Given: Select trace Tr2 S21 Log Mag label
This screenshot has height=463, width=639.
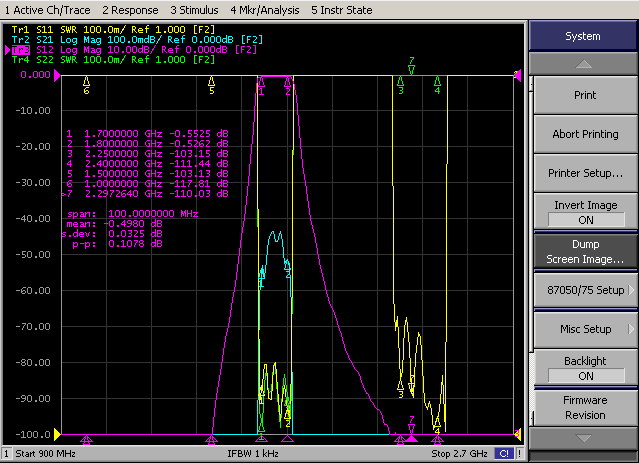Looking at the screenshot, I should (x=137, y=40).
